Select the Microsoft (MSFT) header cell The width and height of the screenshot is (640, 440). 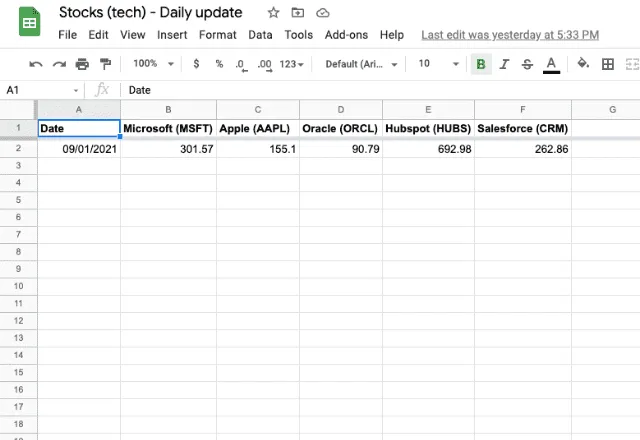tap(168, 128)
